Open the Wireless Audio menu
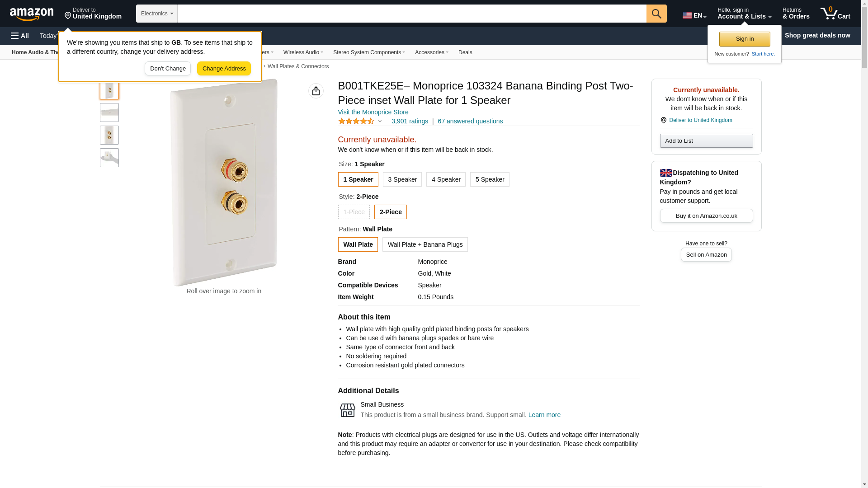This screenshot has width=868, height=488. click(303, 52)
